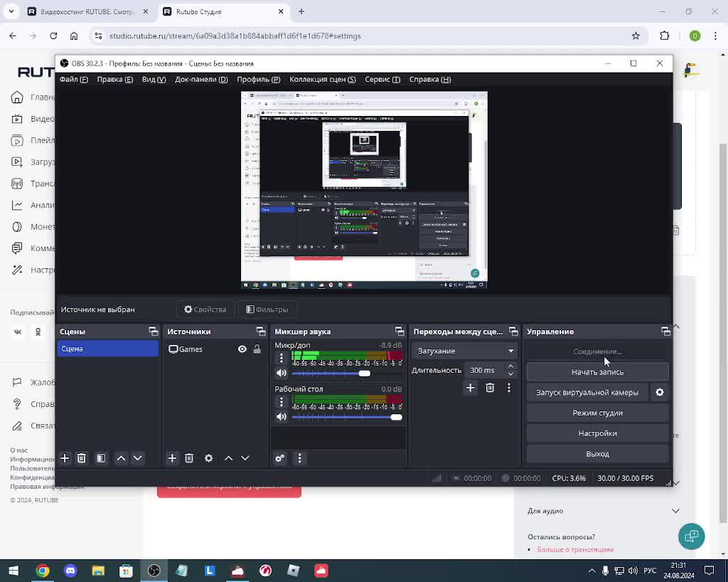Open Микр/доп three-dot options menu
Viewport: 728px width, 582px height.
[282, 359]
